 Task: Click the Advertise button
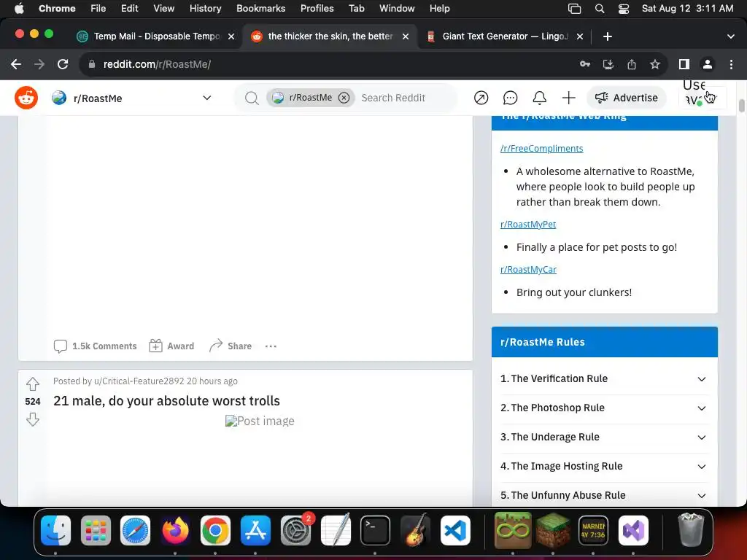coord(627,98)
